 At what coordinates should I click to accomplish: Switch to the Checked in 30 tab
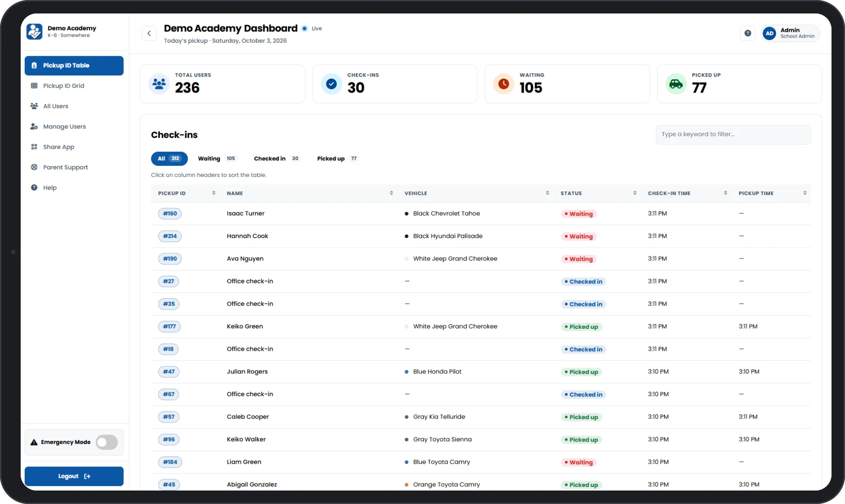tap(276, 159)
